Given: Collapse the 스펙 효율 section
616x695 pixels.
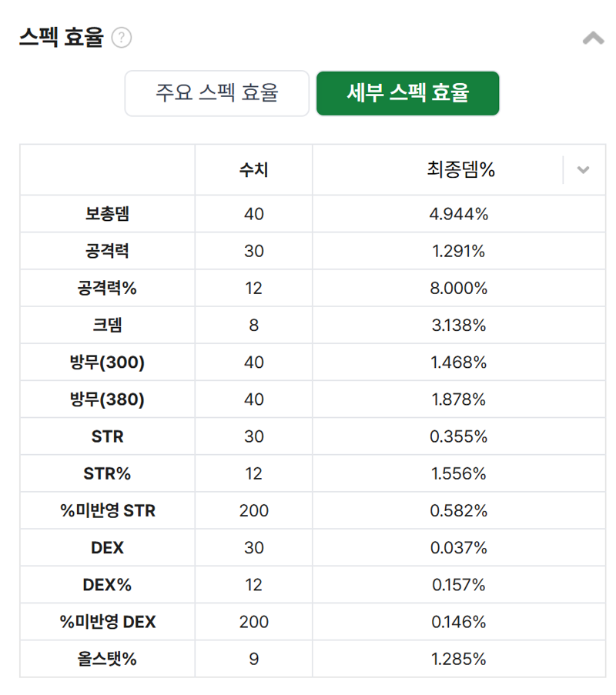Looking at the screenshot, I should tap(593, 38).
